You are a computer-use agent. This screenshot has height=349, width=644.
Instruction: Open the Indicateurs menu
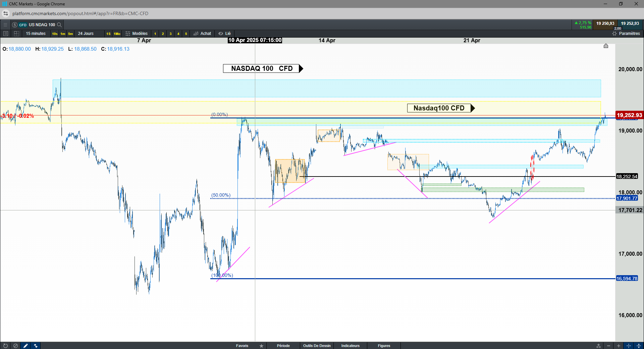[x=351, y=346]
